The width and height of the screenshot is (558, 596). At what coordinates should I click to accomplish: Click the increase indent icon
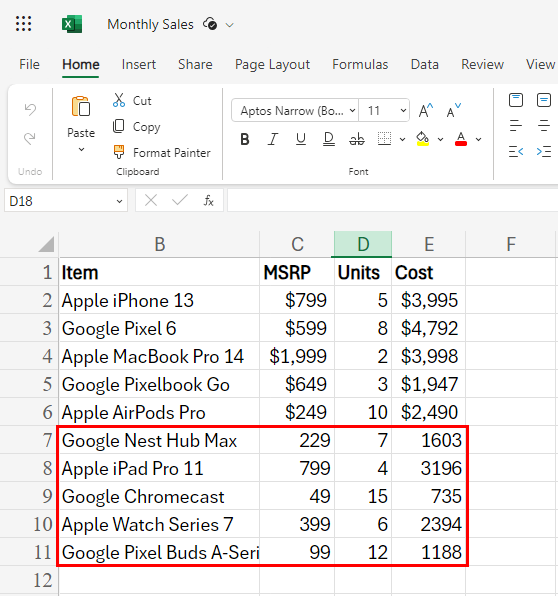544,152
